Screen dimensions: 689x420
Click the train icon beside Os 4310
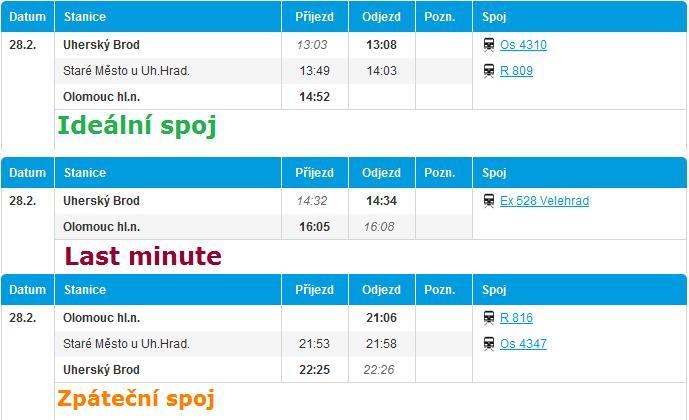coord(489,45)
